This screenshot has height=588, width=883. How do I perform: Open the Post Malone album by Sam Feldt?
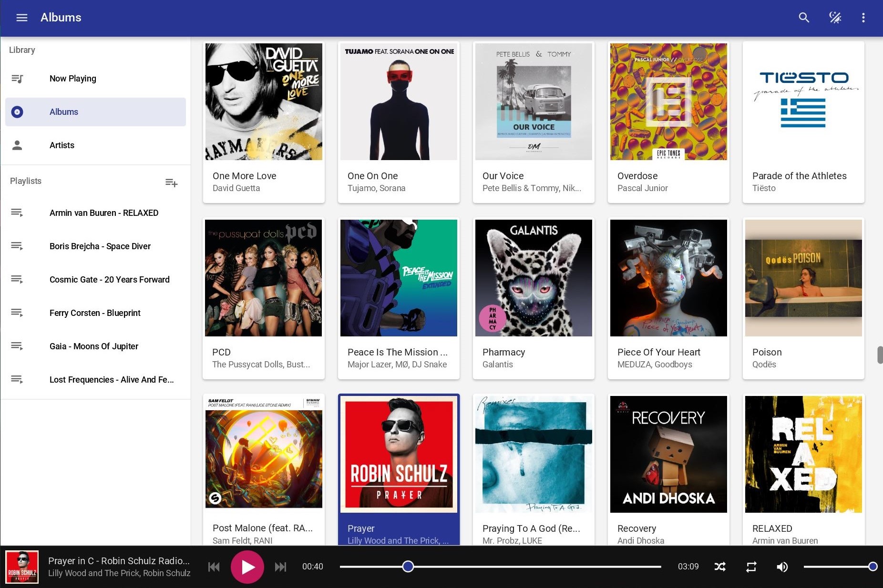[264, 454]
